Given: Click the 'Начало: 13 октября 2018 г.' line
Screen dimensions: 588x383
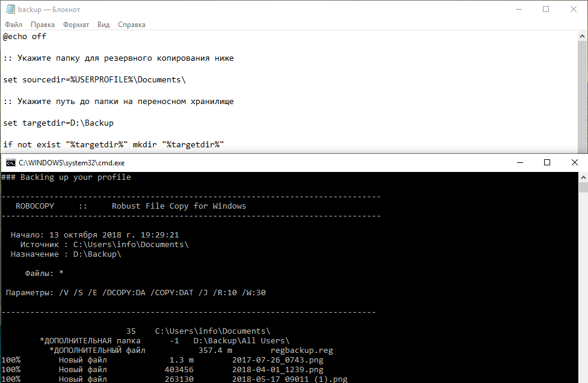Looking at the screenshot, I should point(95,235).
